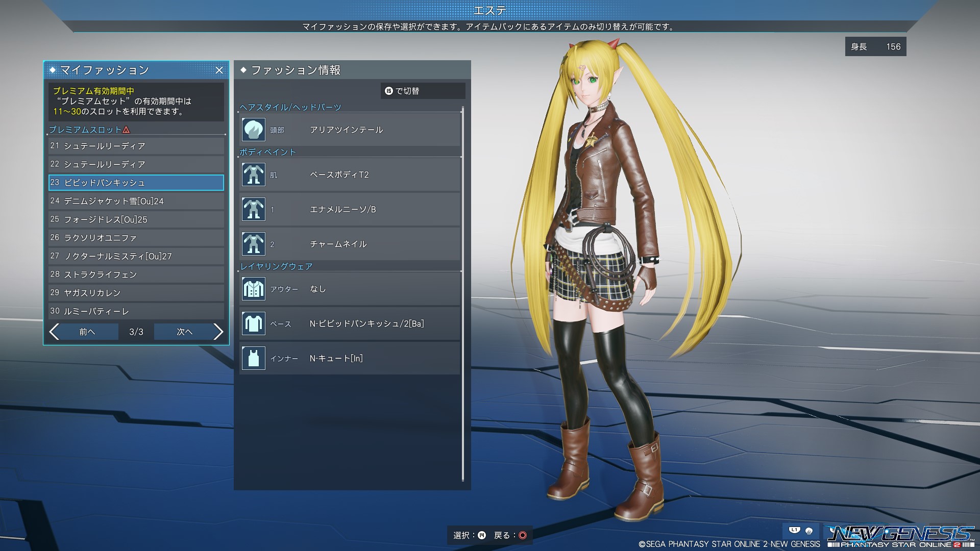Click the fashion info panel scrollbar
The image size is (980, 551).
click(x=463, y=294)
